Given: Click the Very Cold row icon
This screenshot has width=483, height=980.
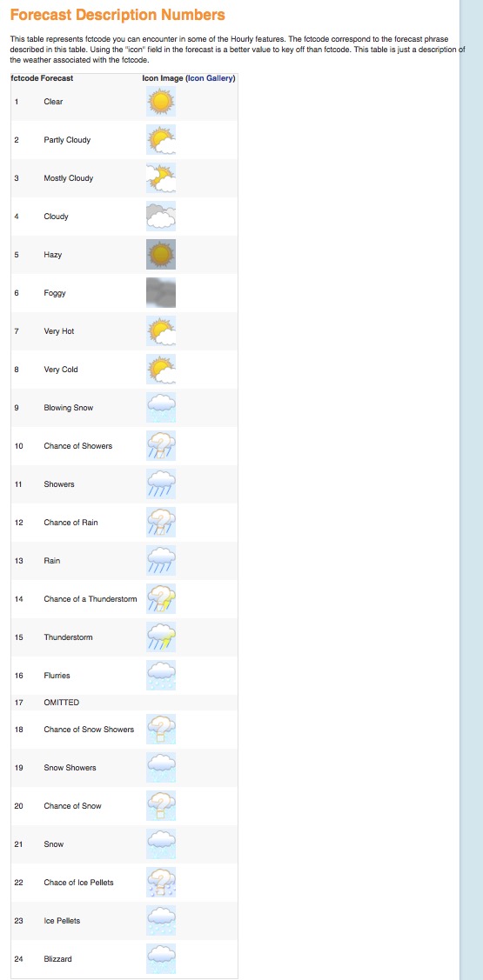Looking at the screenshot, I should point(161,370).
